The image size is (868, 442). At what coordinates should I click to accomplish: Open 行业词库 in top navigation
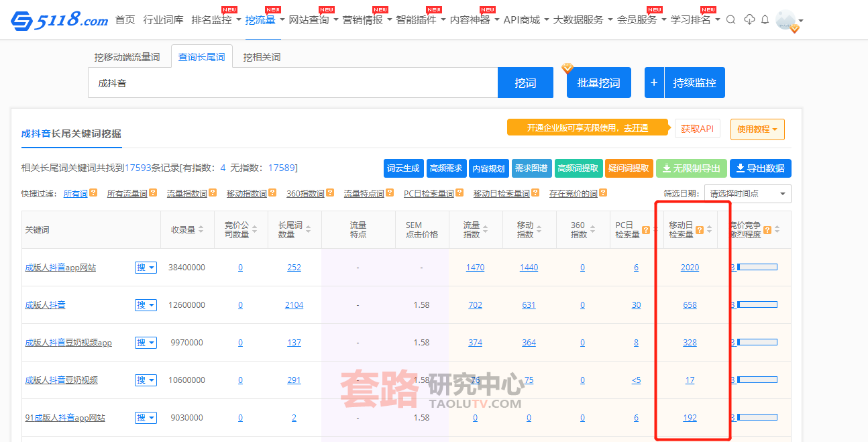(163, 20)
